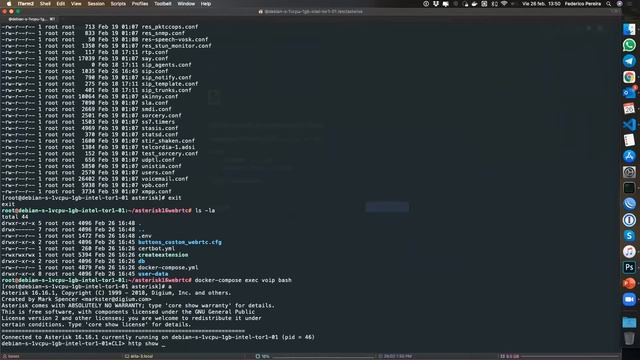
Task: Open the Docker whale menu bar icon
Action: point(474,4)
